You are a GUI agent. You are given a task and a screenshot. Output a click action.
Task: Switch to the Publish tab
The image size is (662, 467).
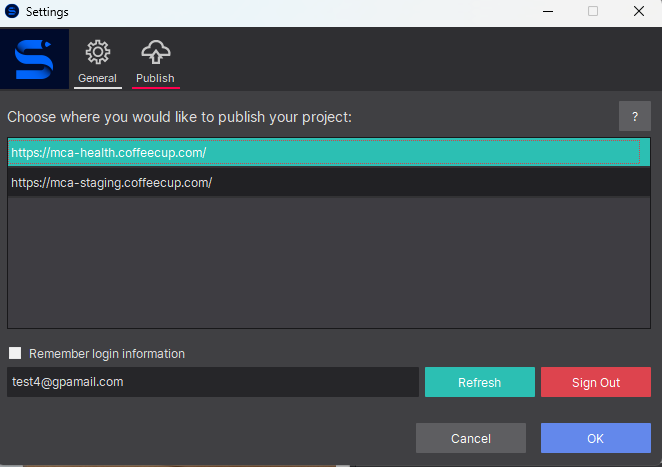(155, 62)
